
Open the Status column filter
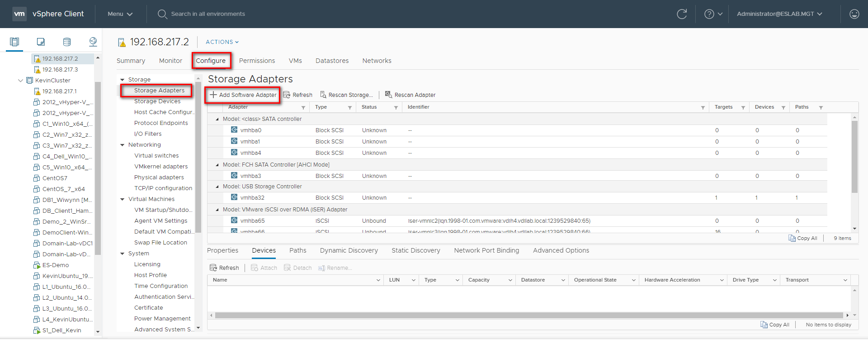pyautogui.click(x=396, y=108)
